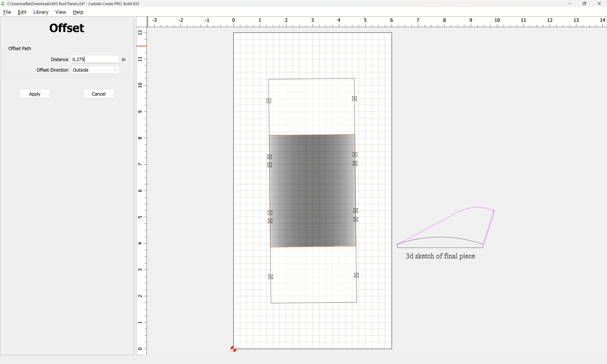This screenshot has height=364, width=607.
Task: Minimize the Carbide Create window
Action: 569,4
